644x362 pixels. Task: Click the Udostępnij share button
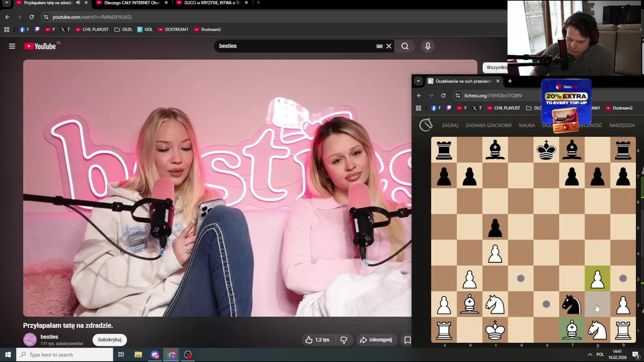376,340
